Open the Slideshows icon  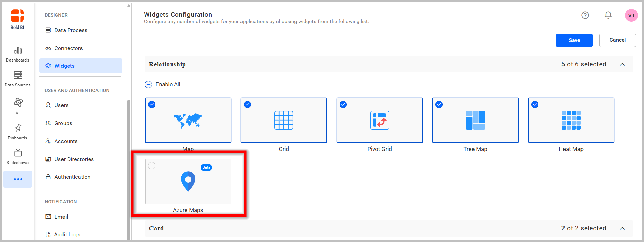18,153
